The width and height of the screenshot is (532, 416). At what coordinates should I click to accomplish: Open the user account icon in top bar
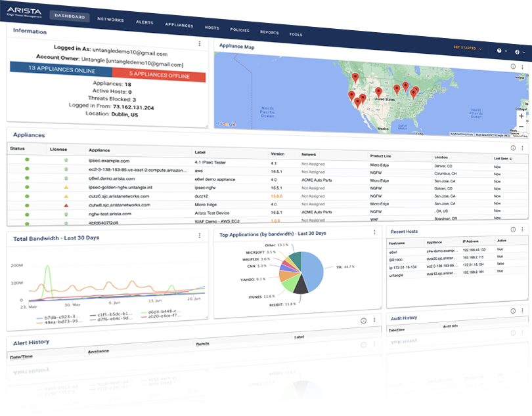(x=518, y=52)
